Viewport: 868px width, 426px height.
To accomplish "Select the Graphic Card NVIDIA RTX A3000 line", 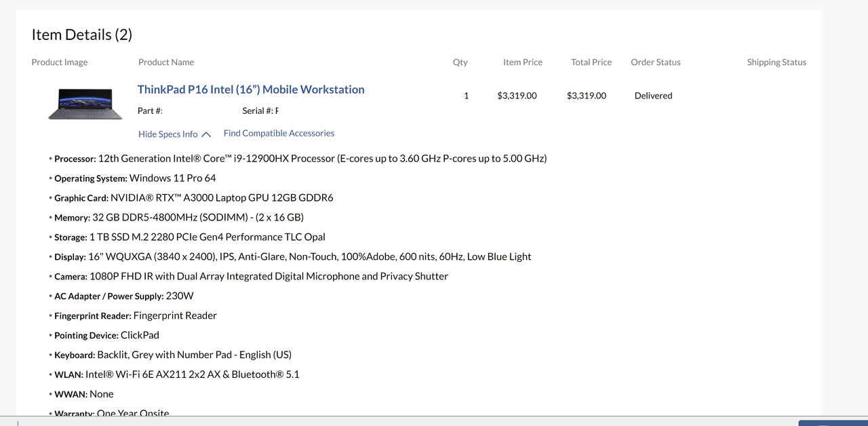I will 191,198.
